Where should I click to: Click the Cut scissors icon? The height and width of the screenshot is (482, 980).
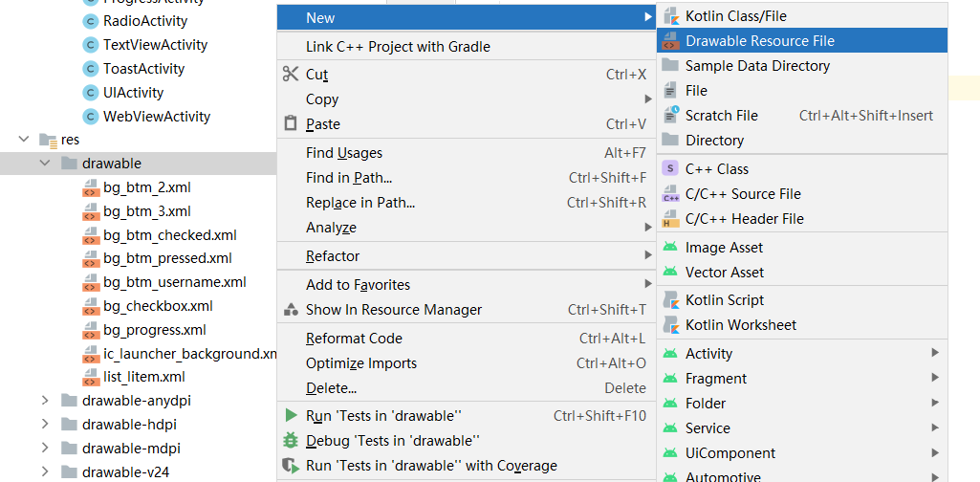click(291, 74)
